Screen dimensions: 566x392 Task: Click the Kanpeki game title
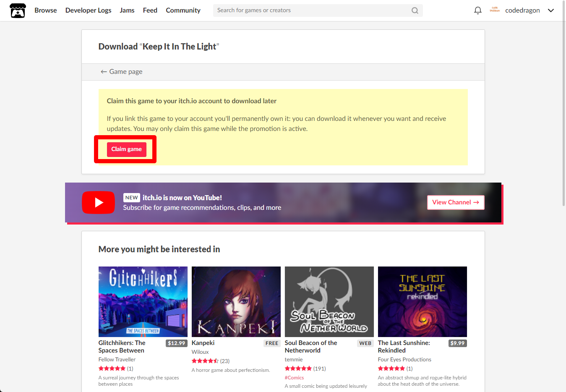[x=203, y=343]
